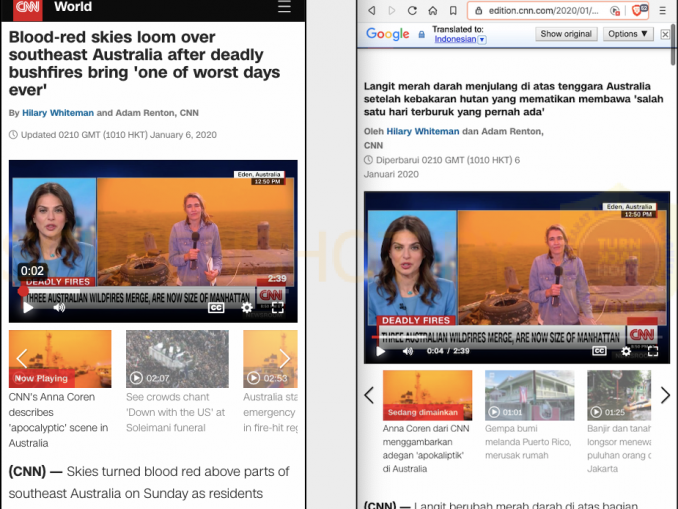
Task: Open the hamburger menu on CNN World header
Action: 284,6
